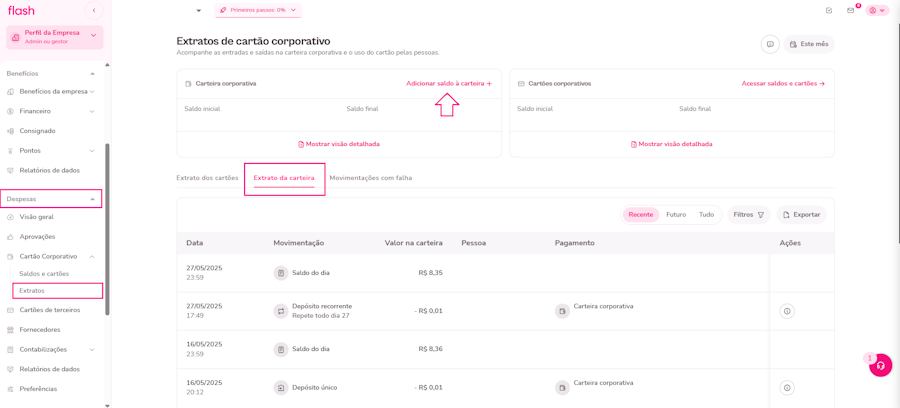Expand Benefícios da empresa menu

tap(92, 91)
